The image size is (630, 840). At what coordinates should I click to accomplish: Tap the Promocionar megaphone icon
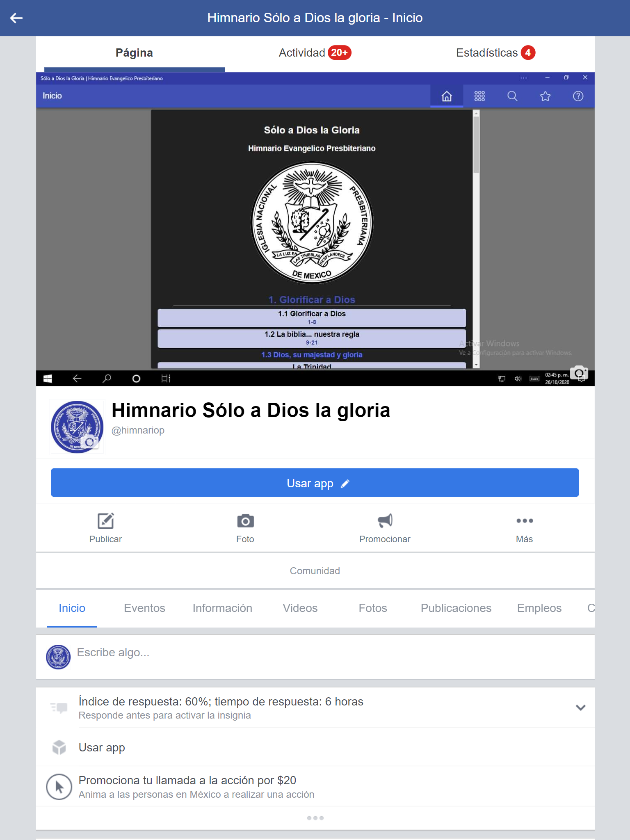385,521
